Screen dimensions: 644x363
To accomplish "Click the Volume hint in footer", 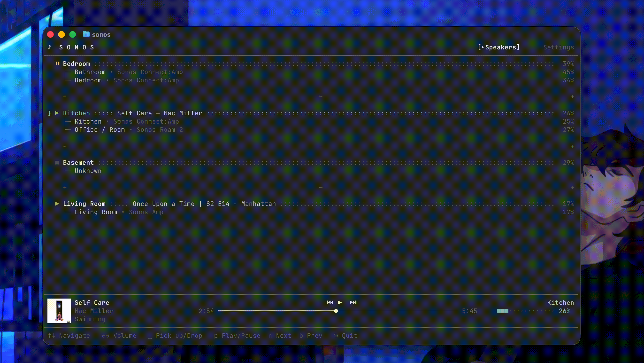I will coord(119,336).
